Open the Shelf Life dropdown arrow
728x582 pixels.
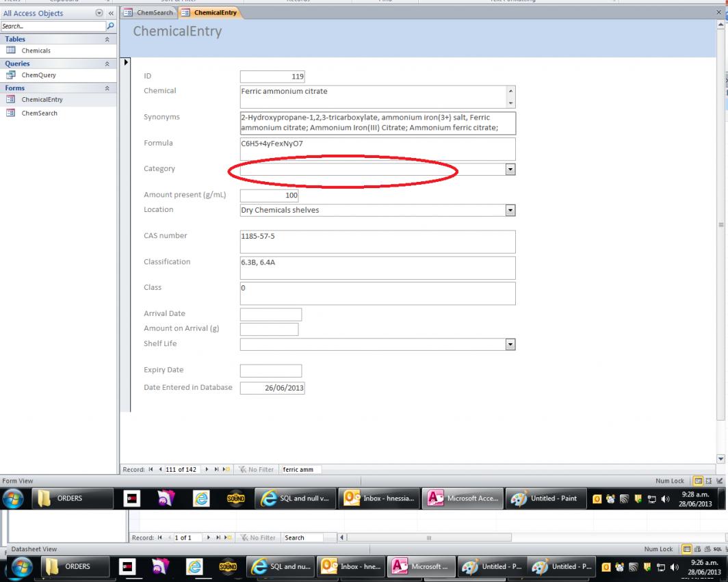(x=510, y=345)
